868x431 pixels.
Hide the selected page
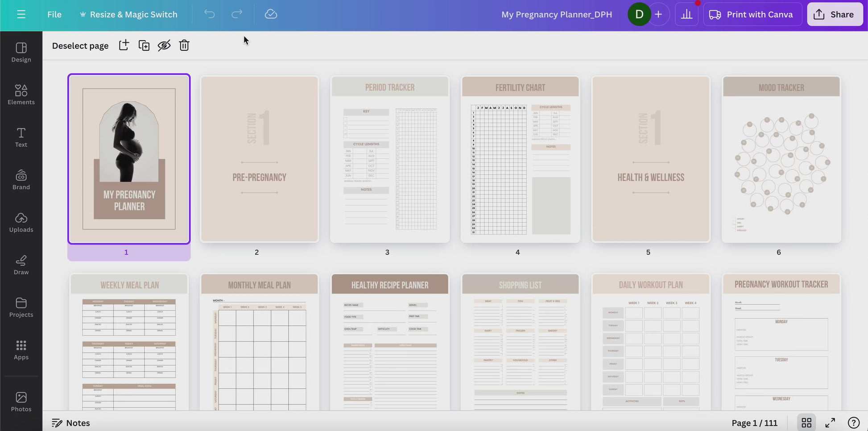click(x=164, y=46)
